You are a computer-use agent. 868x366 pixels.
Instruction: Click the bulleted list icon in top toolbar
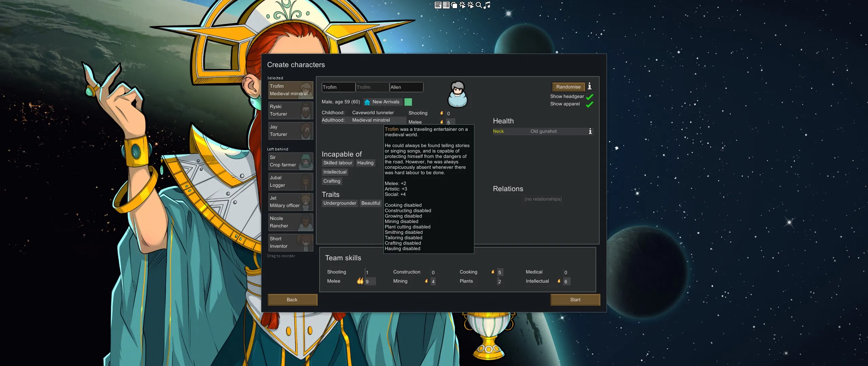click(x=446, y=5)
